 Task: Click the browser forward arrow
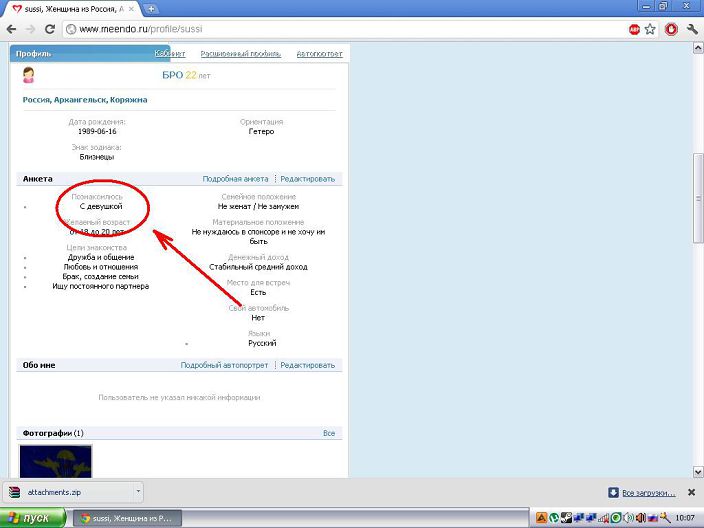point(32,29)
